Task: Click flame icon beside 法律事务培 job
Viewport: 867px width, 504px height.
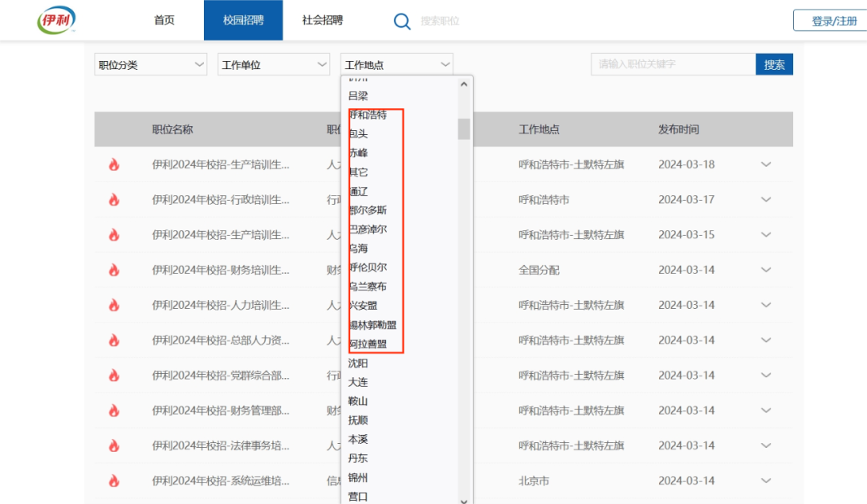Action: pos(114,445)
